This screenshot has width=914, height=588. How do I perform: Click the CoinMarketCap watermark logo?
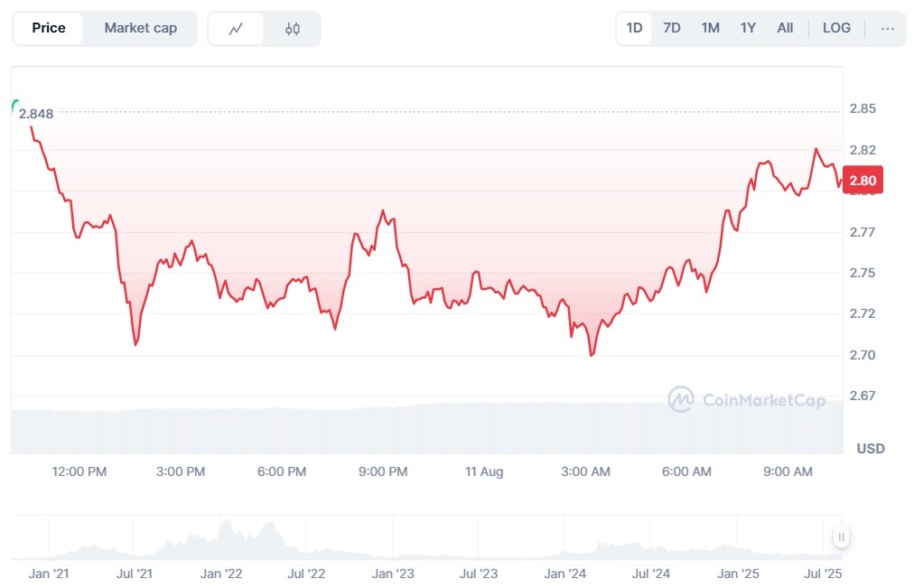coord(746,399)
